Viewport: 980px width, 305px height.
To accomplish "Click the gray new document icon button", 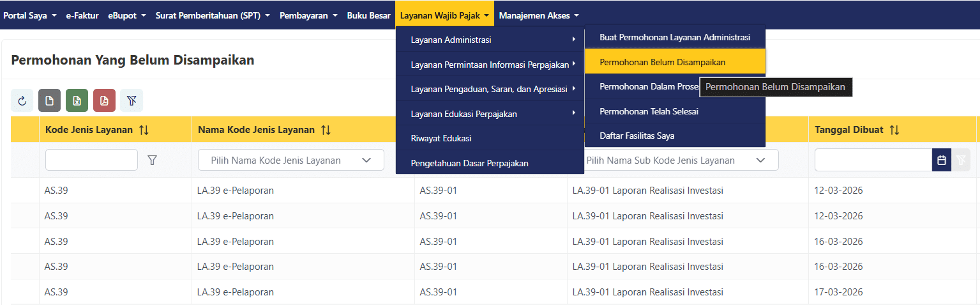I will tap(50, 100).
